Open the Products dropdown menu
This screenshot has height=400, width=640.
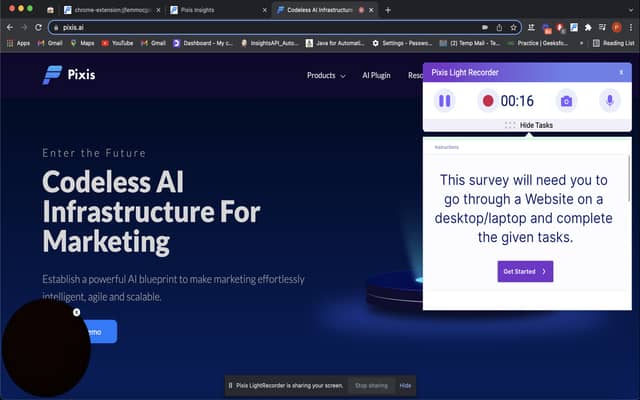pos(325,76)
